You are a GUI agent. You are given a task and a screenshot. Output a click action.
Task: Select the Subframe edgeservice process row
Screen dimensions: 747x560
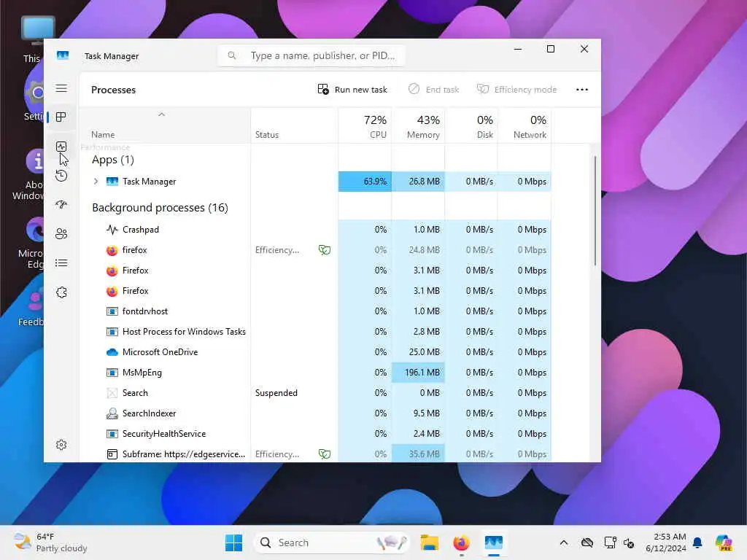315,454
